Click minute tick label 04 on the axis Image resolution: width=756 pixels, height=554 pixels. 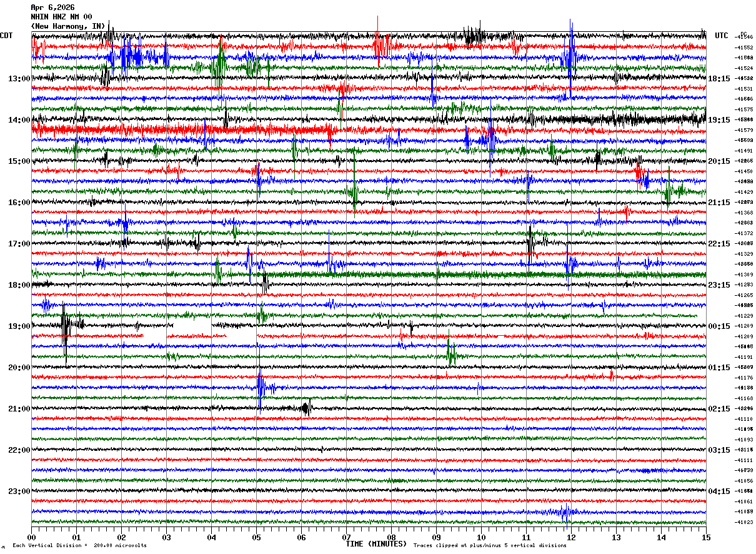tap(211, 537)
